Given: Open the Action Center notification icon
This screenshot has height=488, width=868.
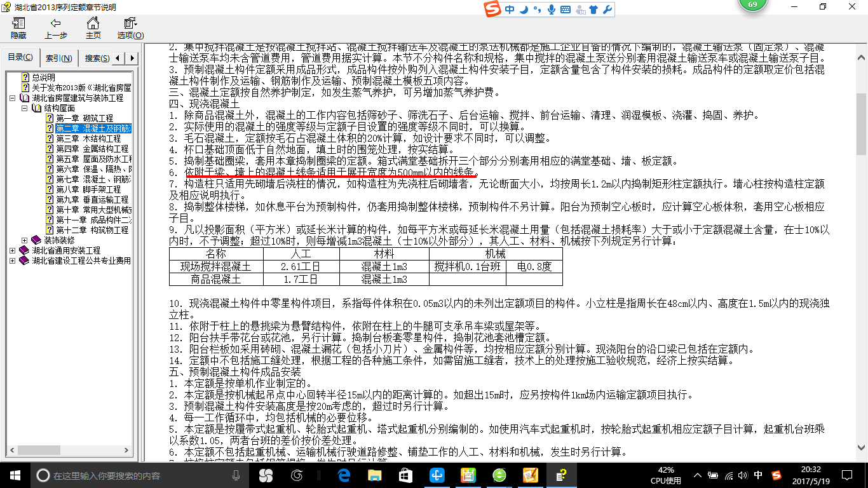Looking at the screenshot, I should coord(846,475).
